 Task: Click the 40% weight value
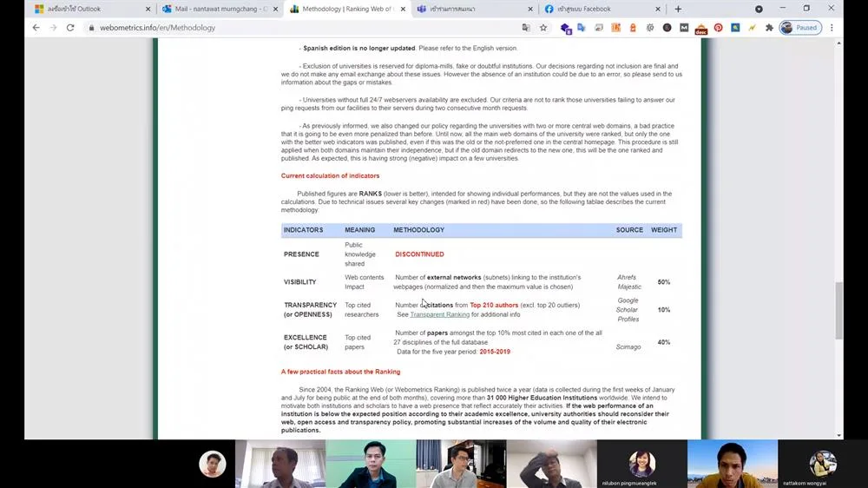tap(664, 342)
